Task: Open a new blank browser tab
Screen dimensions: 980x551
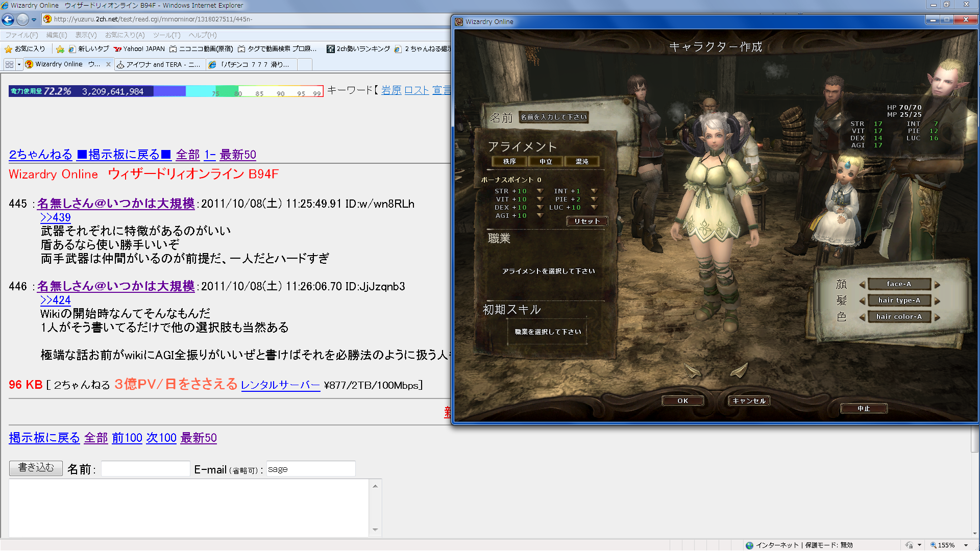Action: tap(305, 65)
